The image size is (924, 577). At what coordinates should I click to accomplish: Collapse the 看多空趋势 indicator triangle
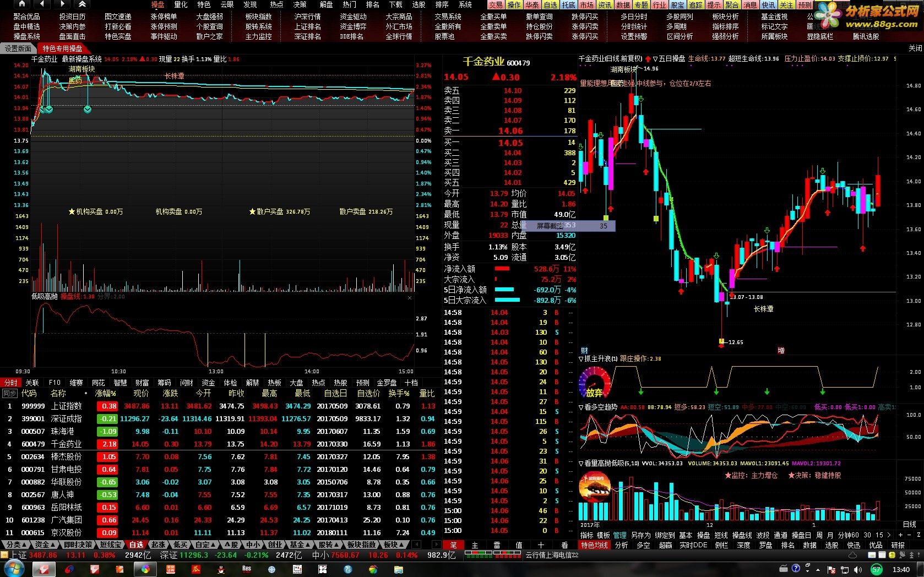pos(581,407)
